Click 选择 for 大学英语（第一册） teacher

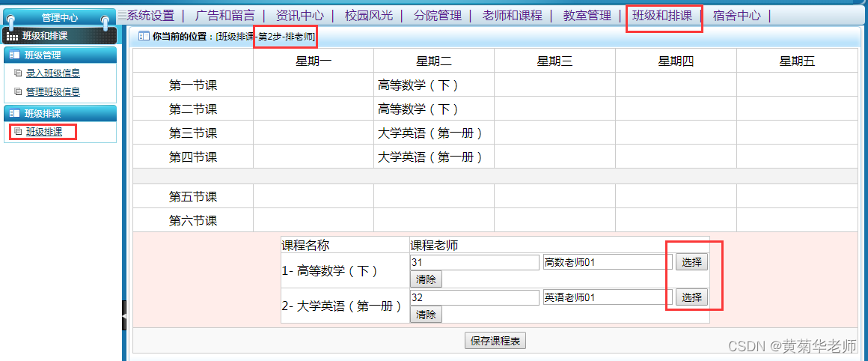click(691, 298)
